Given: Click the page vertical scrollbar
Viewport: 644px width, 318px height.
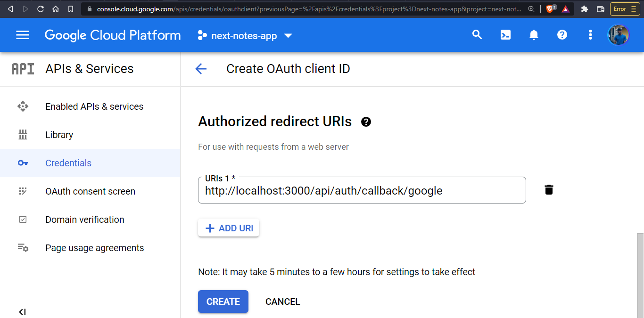Looking at the screenshot, I should pos(640,275).
